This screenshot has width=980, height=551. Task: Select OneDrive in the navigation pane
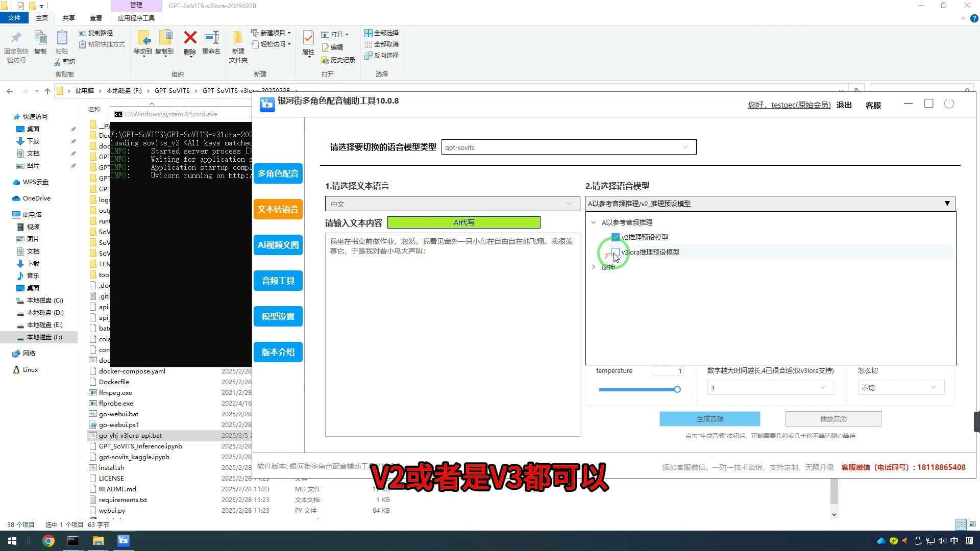point(36,198)
